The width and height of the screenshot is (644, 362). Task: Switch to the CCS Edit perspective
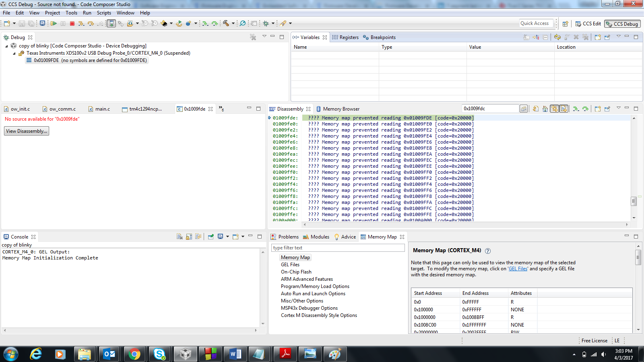tap(588, 24)
